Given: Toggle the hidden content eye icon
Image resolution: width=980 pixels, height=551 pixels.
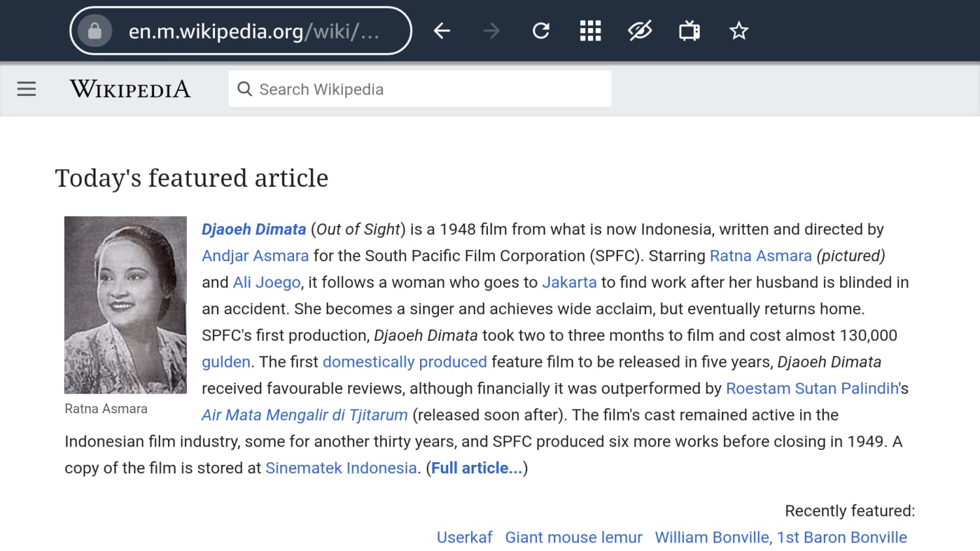Looking at the screenshot, I should pos(640,30).
